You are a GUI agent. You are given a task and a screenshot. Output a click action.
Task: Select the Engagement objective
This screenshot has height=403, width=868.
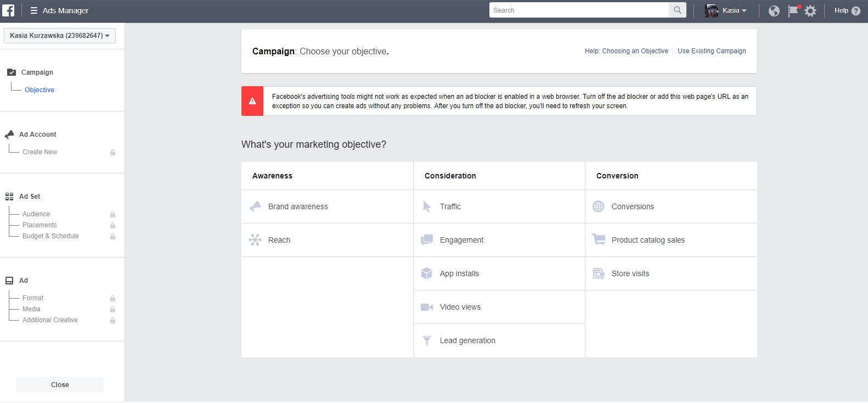point(499,240)
